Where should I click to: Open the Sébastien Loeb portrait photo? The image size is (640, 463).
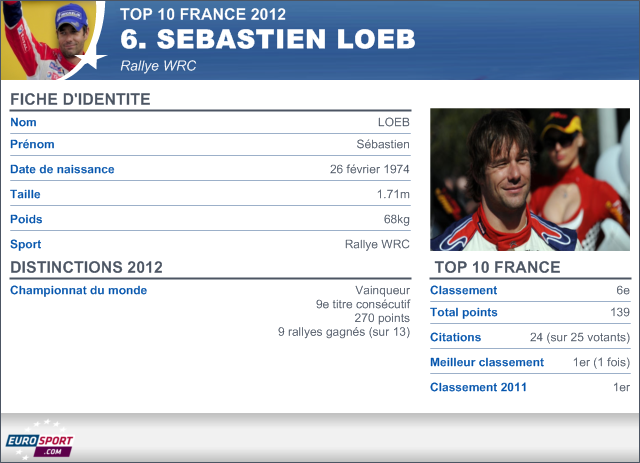530,180
